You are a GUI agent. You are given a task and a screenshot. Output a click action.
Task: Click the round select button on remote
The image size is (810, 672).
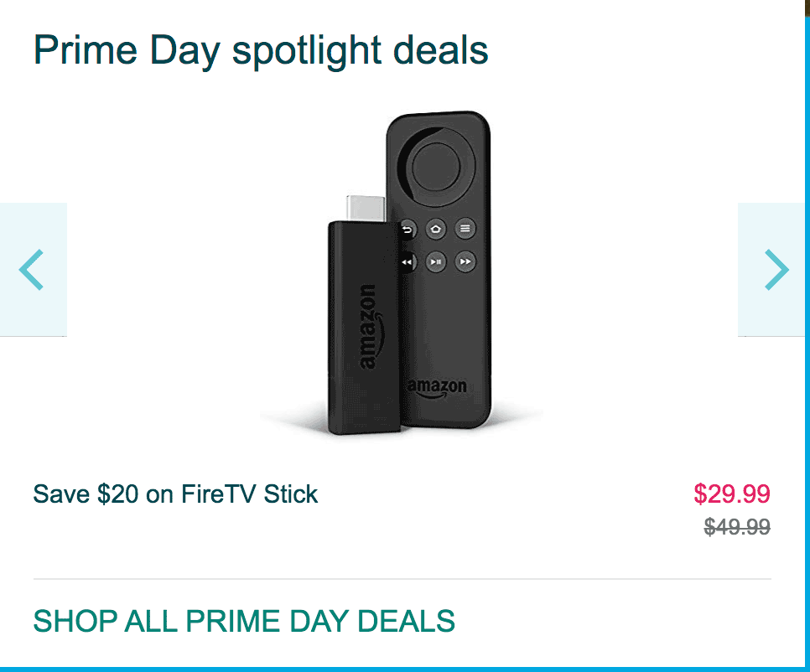pyautogui.click(x=436, y=167)
